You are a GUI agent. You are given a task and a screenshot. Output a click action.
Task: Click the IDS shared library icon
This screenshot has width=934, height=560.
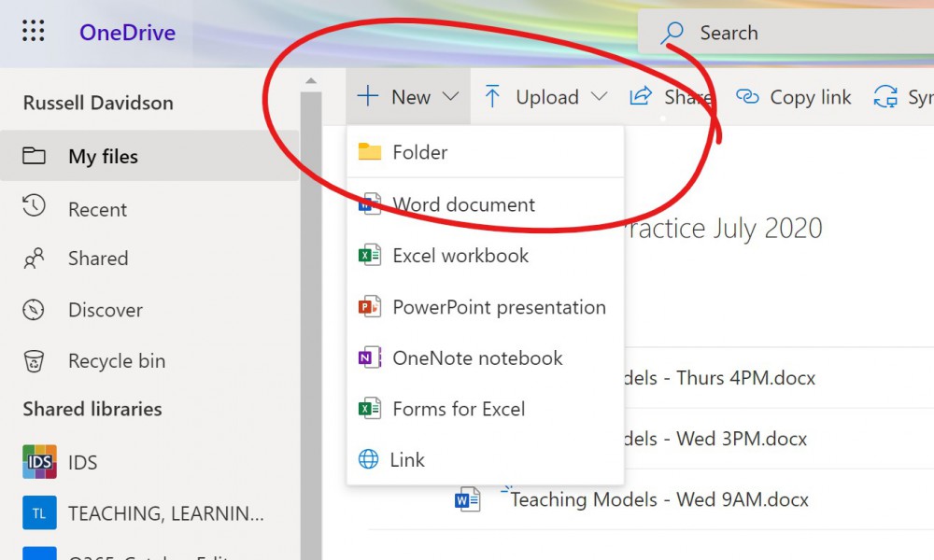coord(38,462)
